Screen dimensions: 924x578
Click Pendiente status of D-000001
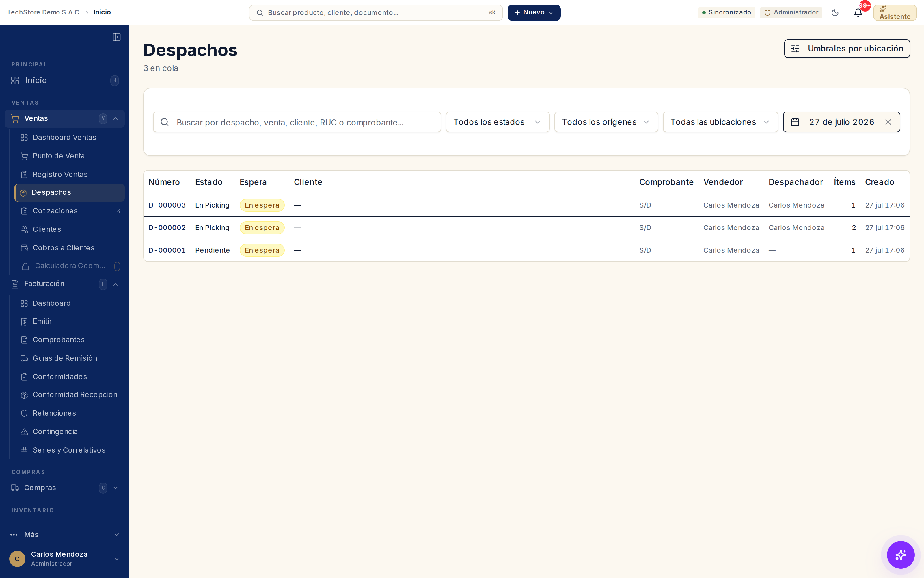tap(212, 250)
